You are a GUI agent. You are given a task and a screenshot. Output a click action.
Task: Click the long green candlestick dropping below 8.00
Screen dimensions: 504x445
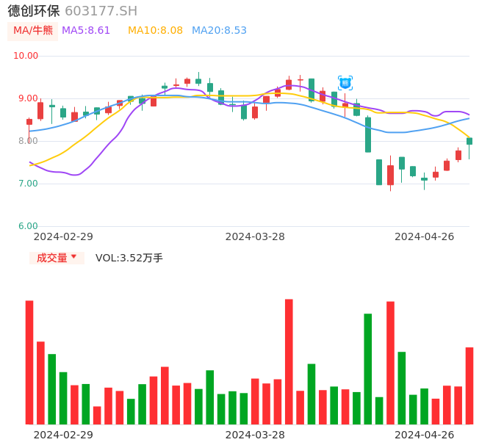pyautogui.click(x=368, y=134)
